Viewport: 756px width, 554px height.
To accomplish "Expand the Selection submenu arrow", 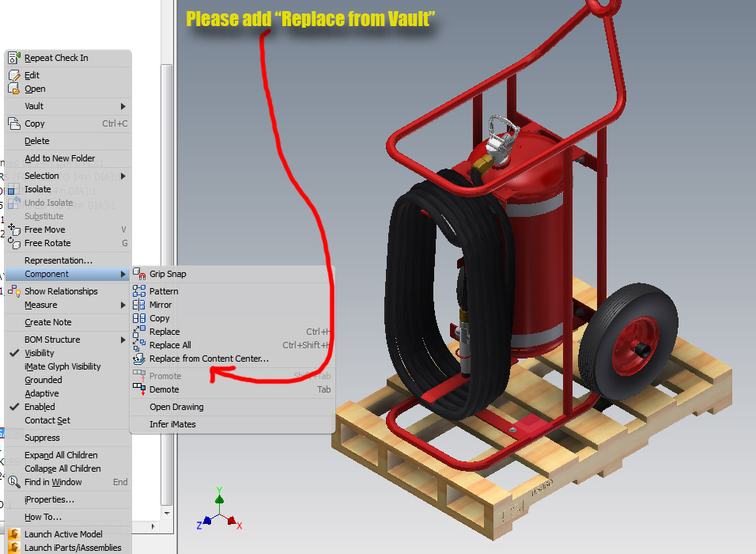I will coord(123,176).
